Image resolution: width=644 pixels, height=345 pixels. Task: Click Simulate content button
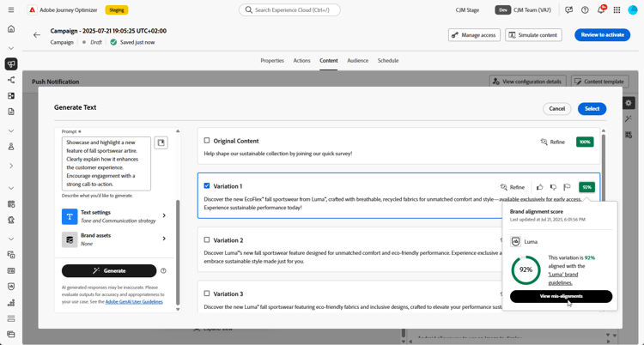coord(533,35)
